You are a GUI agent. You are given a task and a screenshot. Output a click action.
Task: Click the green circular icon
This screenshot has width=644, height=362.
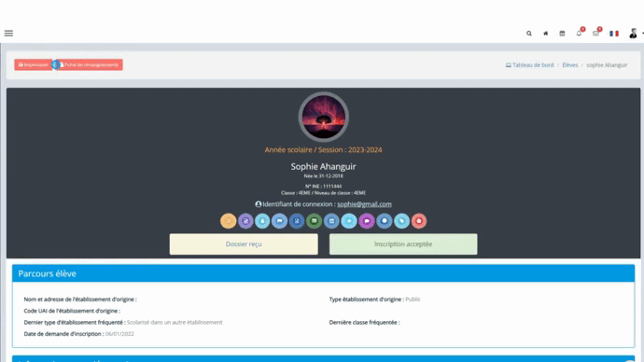click(315, 221)
